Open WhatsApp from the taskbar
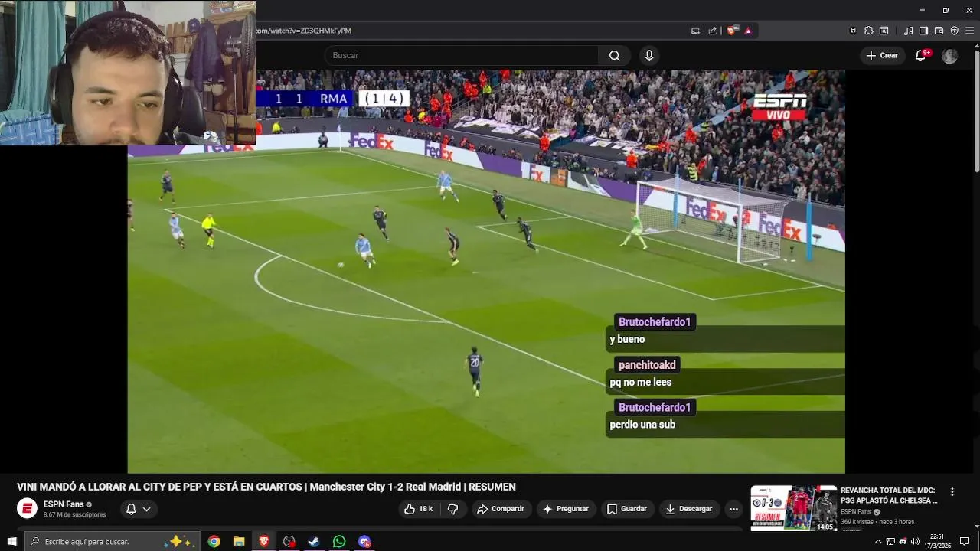 (x=339, y=541)
